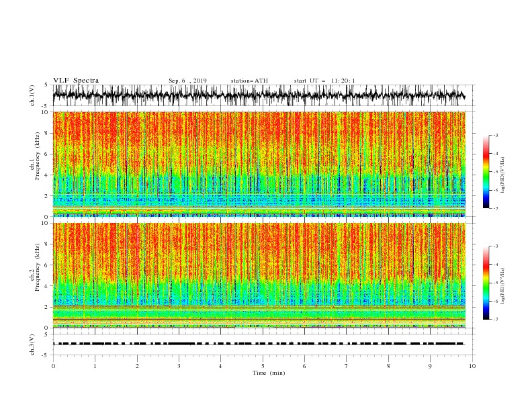The width and height of the screenshot is (532, 411).
Task: Click the ch.2 spectrogram panel
Action: tap(259, 275)
